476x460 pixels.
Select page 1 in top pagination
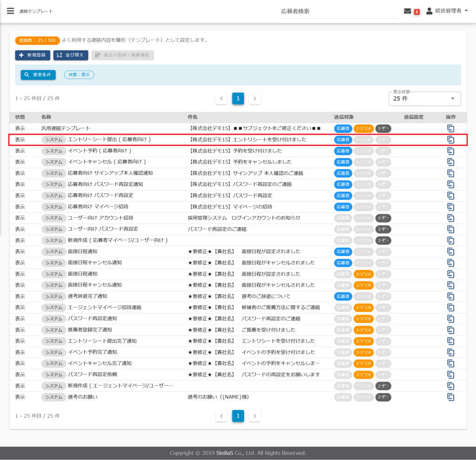pos(238,99)
